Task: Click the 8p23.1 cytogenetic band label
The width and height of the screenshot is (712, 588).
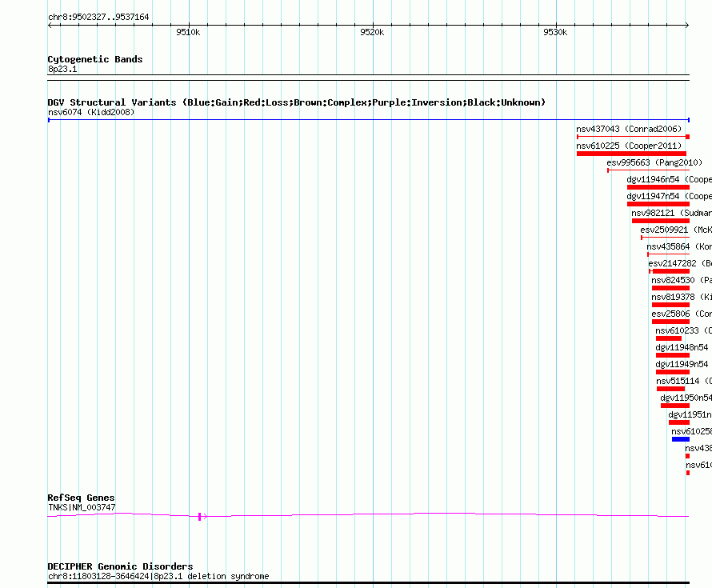Action: pyautogui.click(x=62, y=69)
